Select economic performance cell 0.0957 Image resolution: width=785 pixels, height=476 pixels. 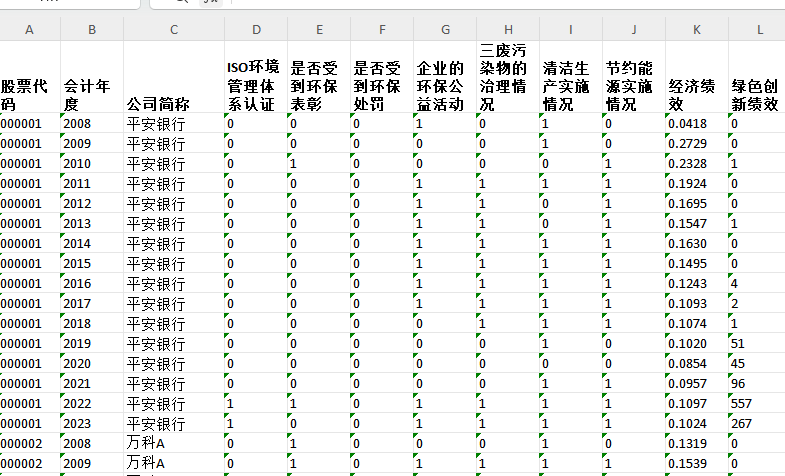tap(697, 383)
